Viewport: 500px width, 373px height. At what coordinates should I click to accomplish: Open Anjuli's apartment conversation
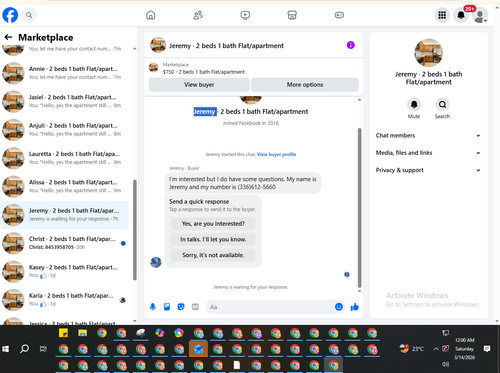pyautogui.click(x=65, y=130)
